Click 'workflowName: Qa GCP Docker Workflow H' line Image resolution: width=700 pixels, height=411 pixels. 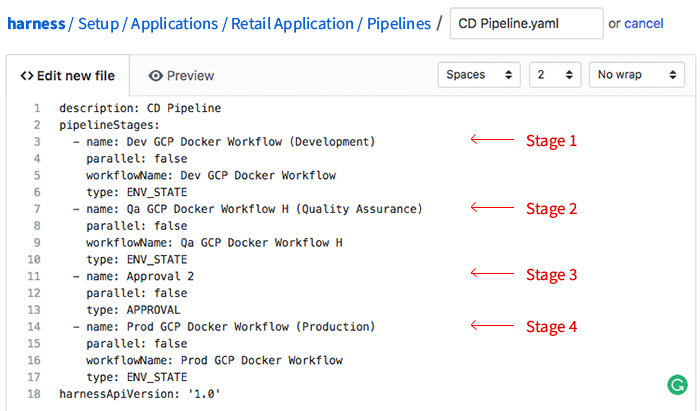point(214,243)
